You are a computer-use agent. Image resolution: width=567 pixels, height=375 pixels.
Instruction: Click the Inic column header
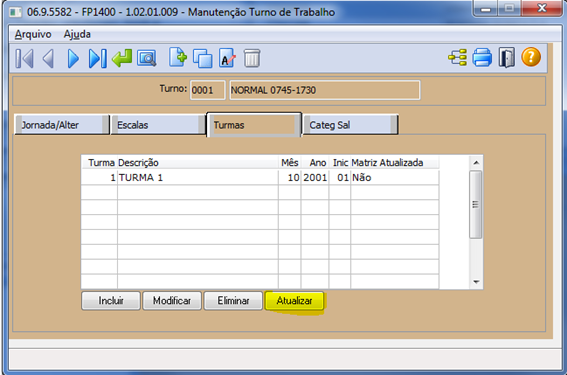pos(340,163)
